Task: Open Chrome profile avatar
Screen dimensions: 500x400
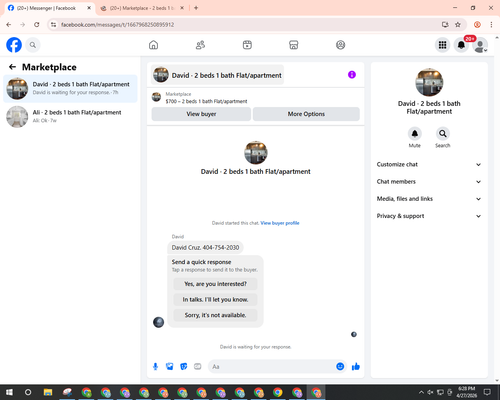Action: (x=477, y=24)
